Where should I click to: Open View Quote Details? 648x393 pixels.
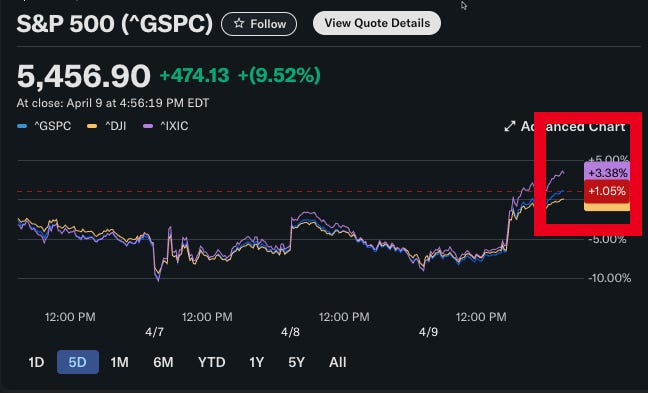click(377, 23)
